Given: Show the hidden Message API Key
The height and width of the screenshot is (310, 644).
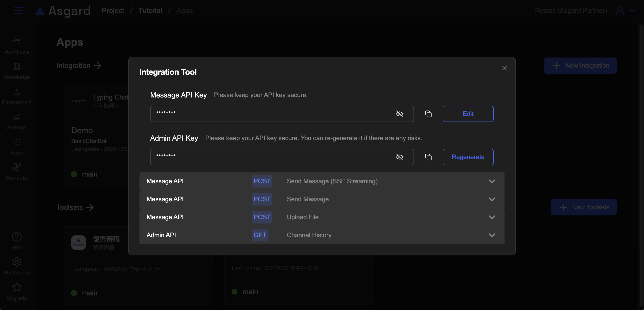Looking at the screenshot, I should (399, 114).
